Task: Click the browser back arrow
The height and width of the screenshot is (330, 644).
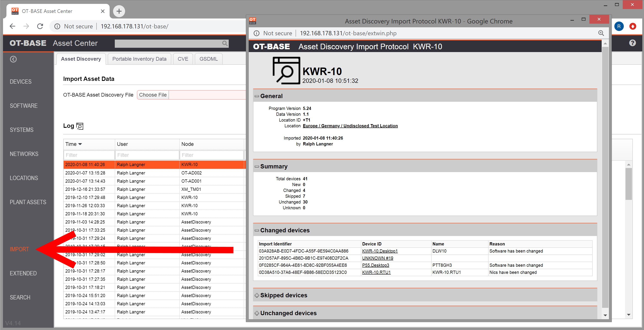Action: (x=12, y=26)
